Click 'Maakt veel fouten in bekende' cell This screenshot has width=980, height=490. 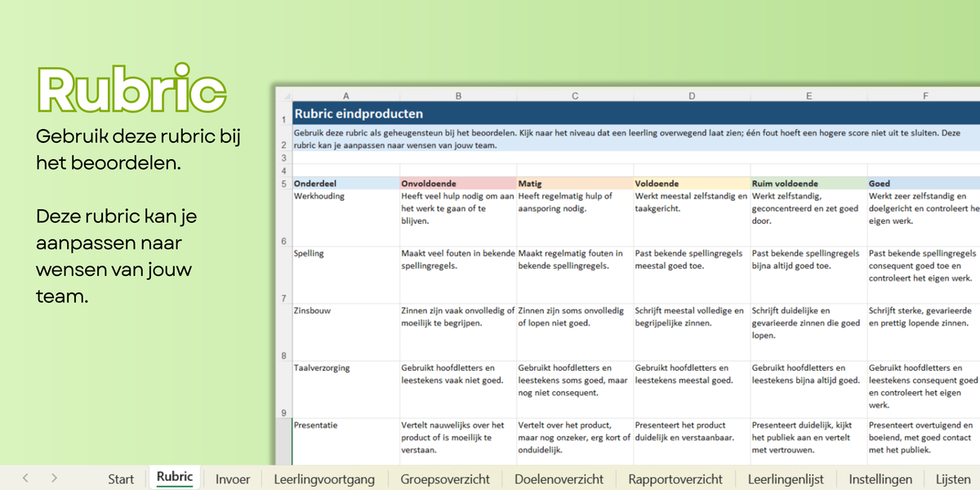tap(458, 275)
